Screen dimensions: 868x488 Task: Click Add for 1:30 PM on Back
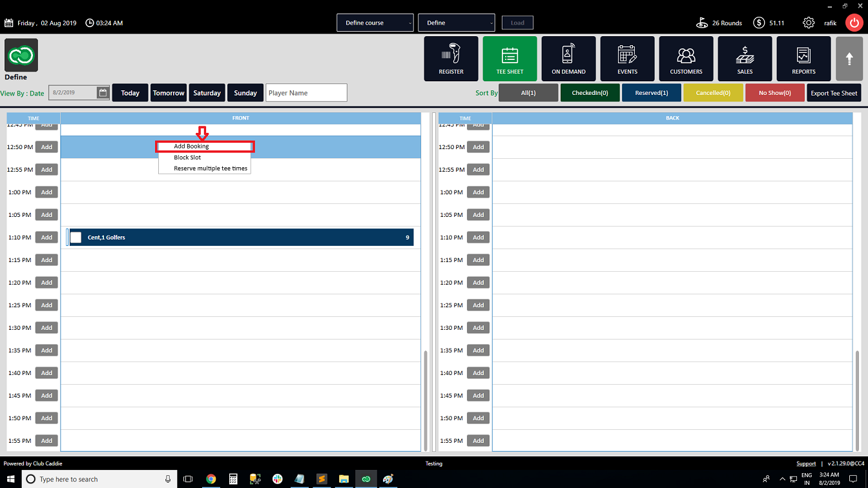(478, 328)
